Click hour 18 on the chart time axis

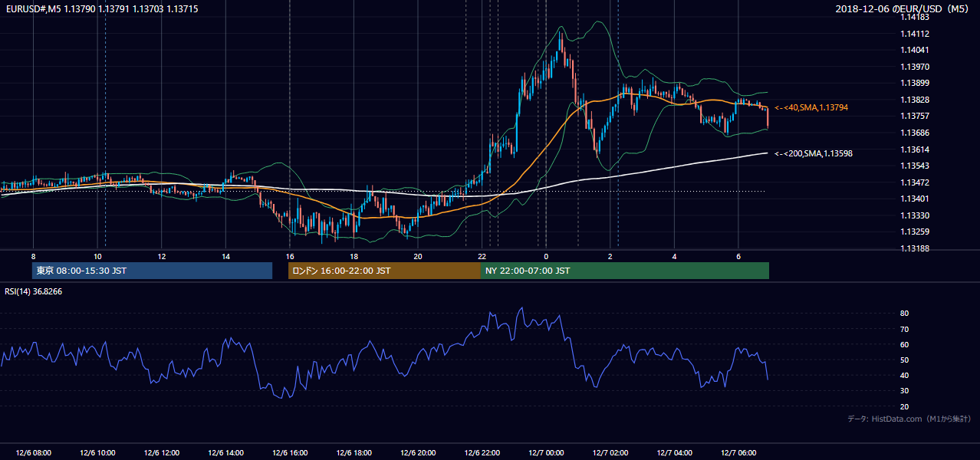354,256
